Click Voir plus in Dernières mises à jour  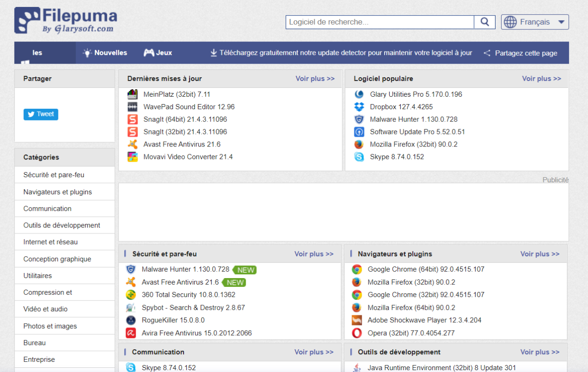click(x=315, y=79)
